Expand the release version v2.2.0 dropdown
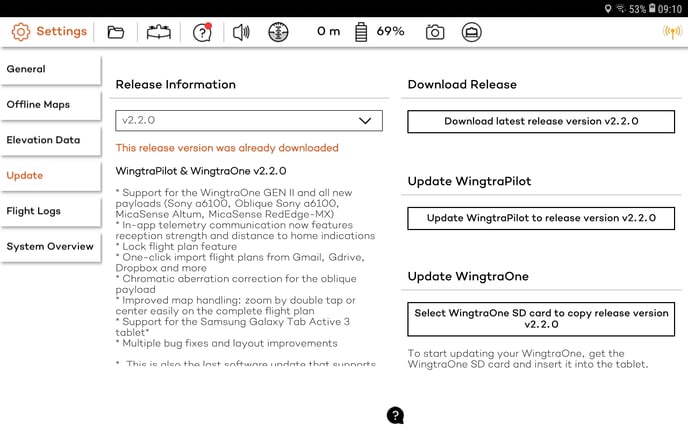The image size is (688, 430). (249, 121)
